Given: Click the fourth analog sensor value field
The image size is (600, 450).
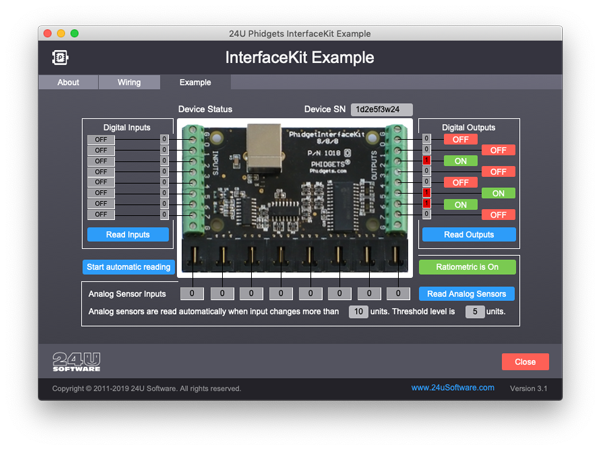Looking at the screenshot, I should 280,293.
